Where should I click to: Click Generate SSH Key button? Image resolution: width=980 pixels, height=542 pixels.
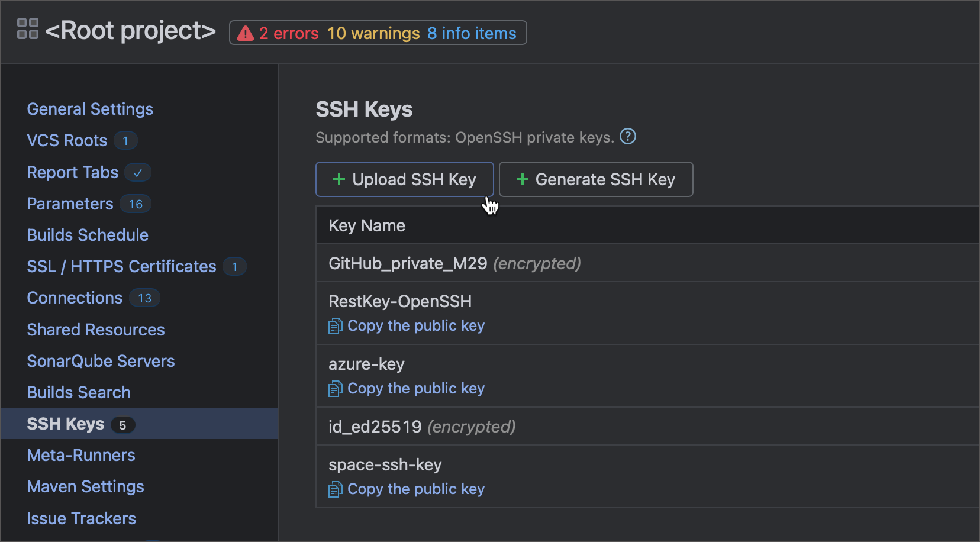click(596, 179)
